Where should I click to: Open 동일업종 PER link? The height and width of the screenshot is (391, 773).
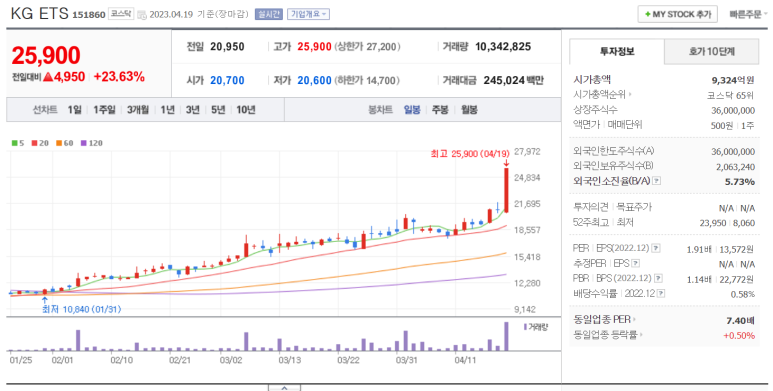point(604,320)
